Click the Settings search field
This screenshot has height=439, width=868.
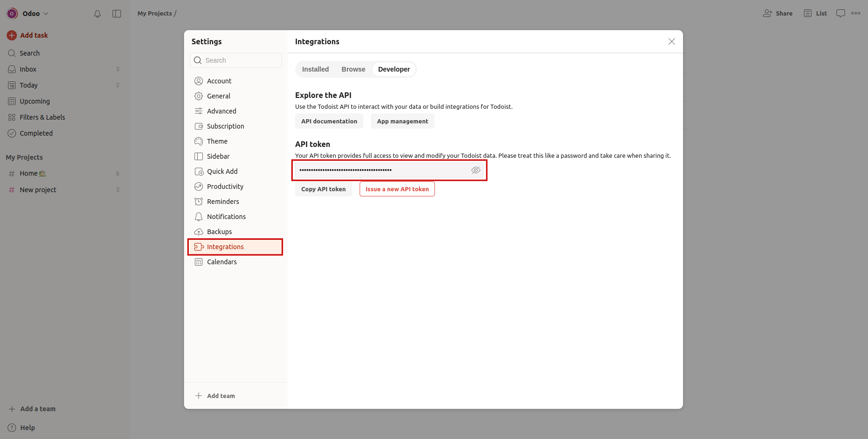coord(236,60)
